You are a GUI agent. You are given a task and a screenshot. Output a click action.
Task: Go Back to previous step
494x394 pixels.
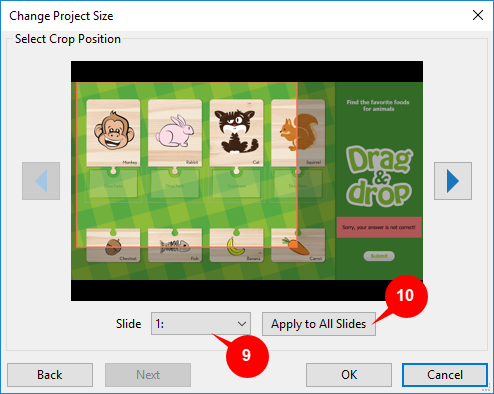(x=50, y=375)
